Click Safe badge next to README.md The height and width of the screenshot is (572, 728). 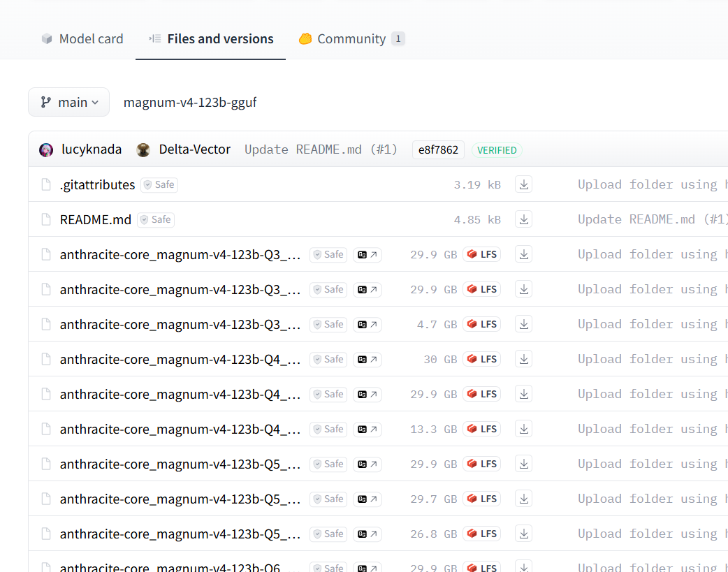coord(156,219)
